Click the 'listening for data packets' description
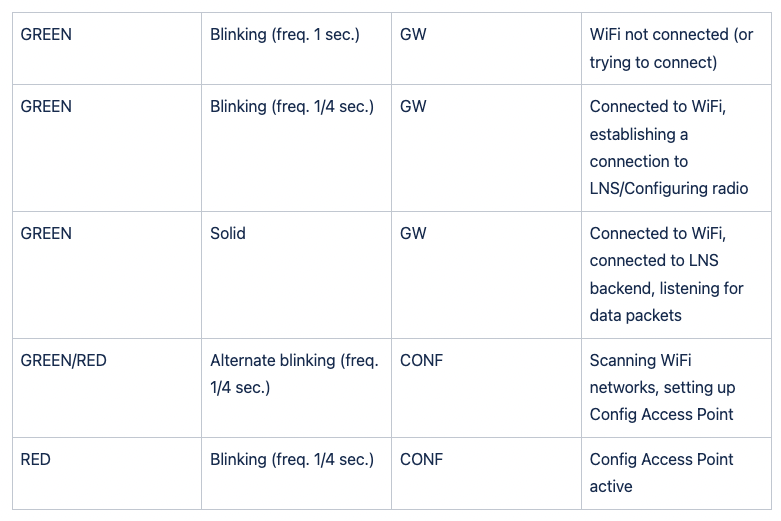Image resolution: width=781 pixels, height=521 pixels. click(x=676, y=275)
